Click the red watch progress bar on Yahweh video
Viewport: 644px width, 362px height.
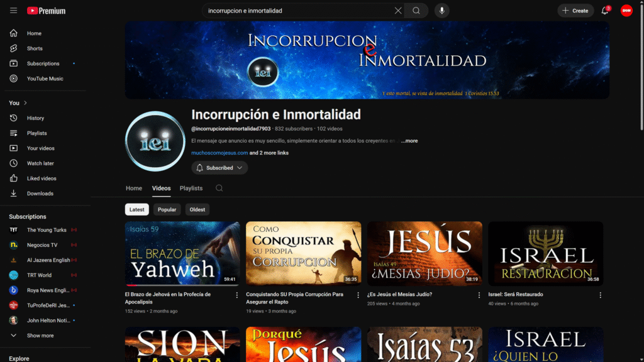click(131, 285)
